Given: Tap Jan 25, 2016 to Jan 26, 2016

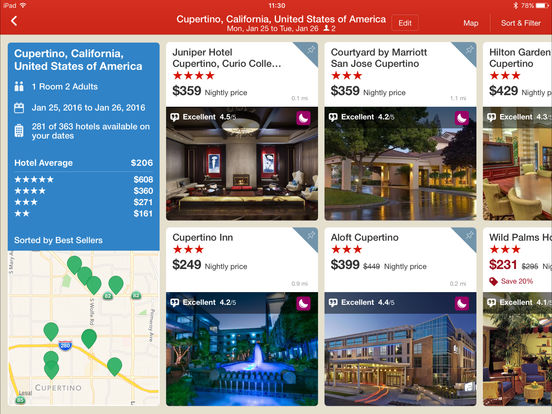Looking at the screenshot, I should [x=88, y=108].
